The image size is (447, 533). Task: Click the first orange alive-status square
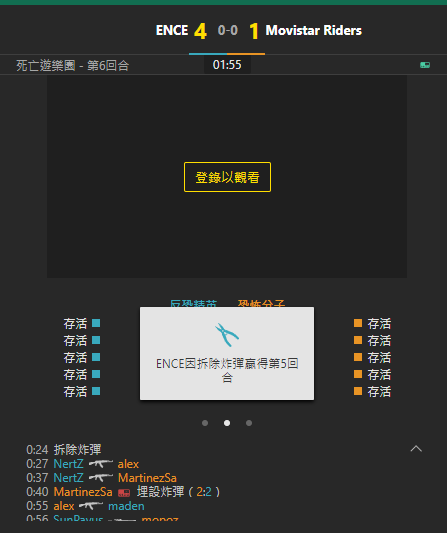tap(358, 323)
